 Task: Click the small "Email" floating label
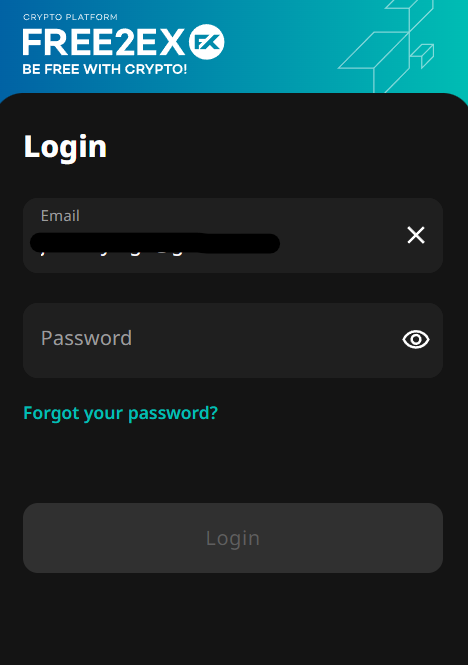pos(60,216)
